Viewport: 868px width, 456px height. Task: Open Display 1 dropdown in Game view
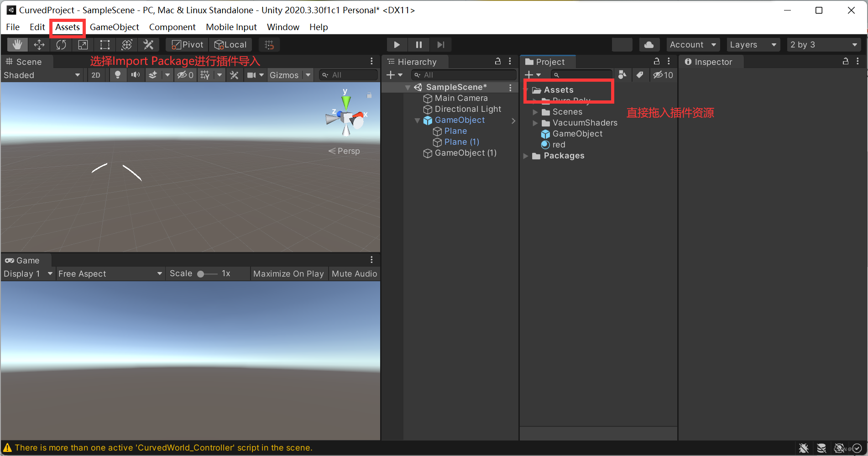[28, 274]
